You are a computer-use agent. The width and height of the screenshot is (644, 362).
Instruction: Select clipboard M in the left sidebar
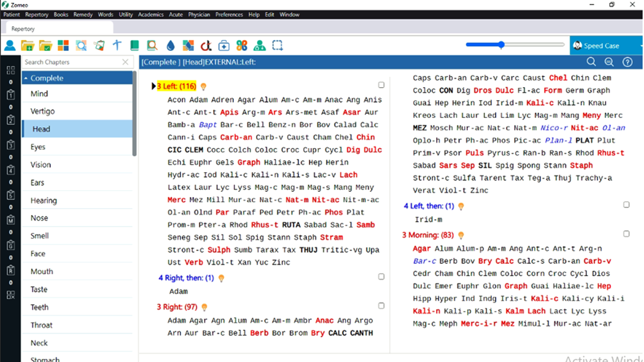pos(10,220)
